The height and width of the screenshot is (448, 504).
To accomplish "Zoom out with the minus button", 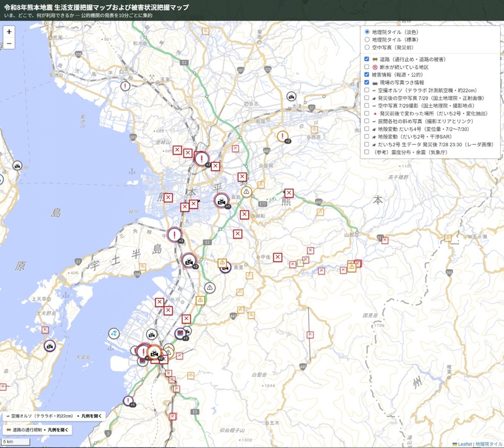I will [9, 43].
